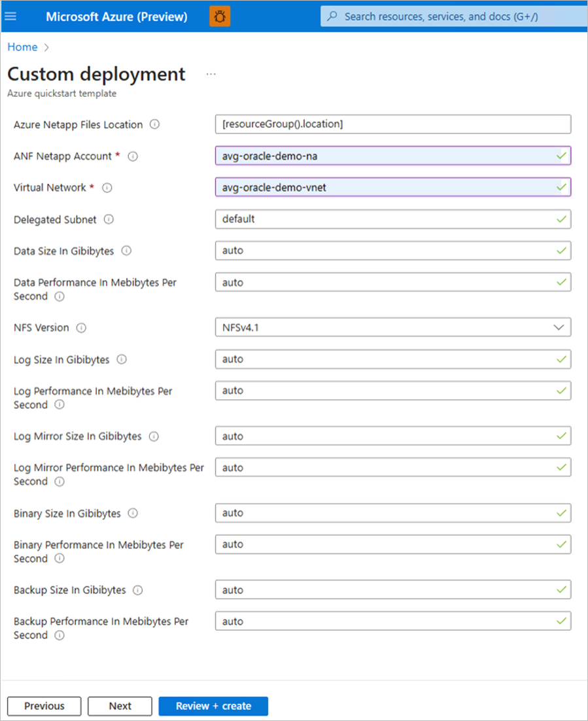Show info tooltip for ANF Netapp Account
Viewport: 588px width, 721px height.
[x=133, y=156]
